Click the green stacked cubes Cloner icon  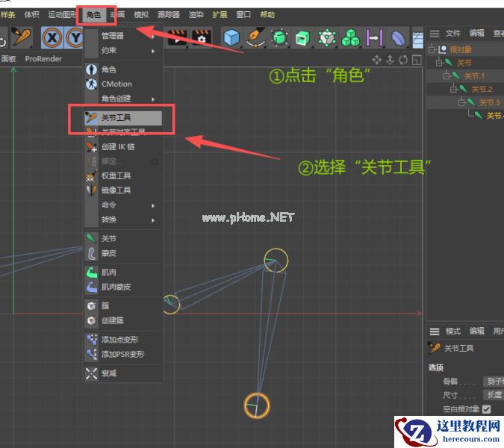[x=350, y=37]
